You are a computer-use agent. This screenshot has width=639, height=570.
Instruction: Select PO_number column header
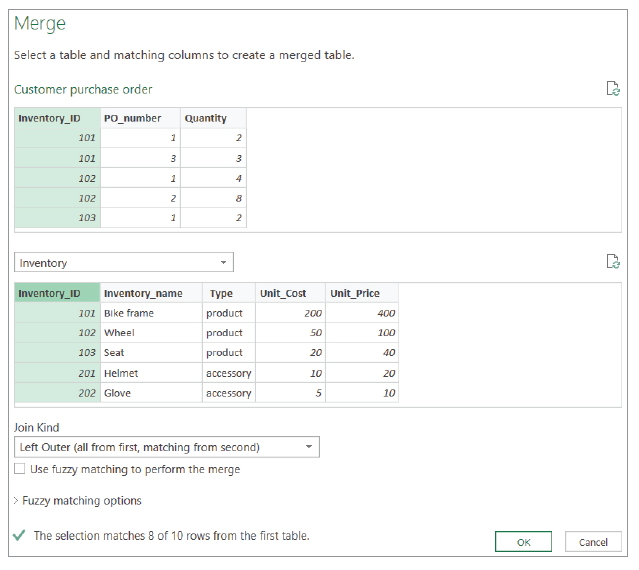click(140, 118)
